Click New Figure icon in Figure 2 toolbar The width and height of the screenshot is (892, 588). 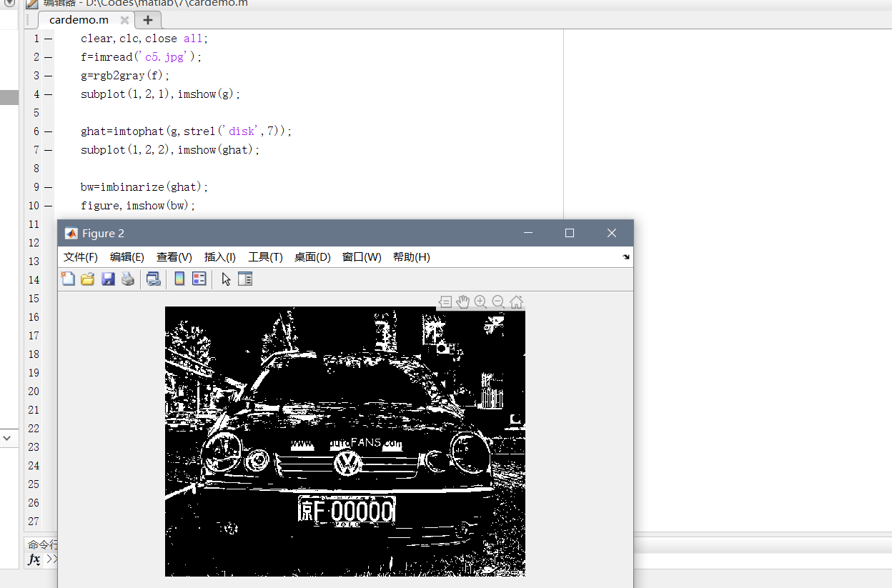pos(68,279)
